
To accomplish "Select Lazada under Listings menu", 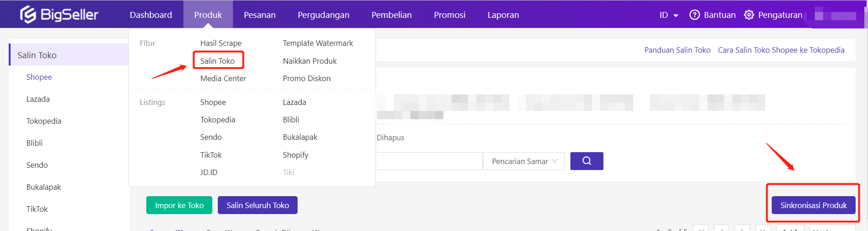I will (294, 102).
